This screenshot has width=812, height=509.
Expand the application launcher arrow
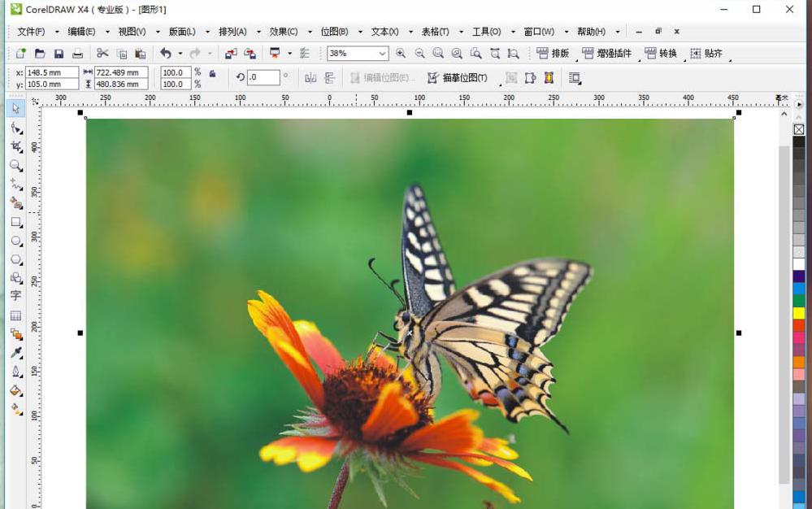pyautogui.click(x=289, y=54)
